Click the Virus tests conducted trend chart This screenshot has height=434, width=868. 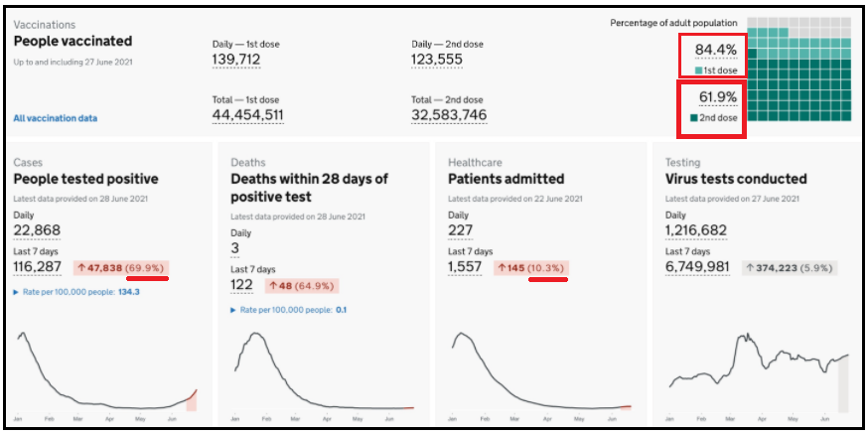759,372
